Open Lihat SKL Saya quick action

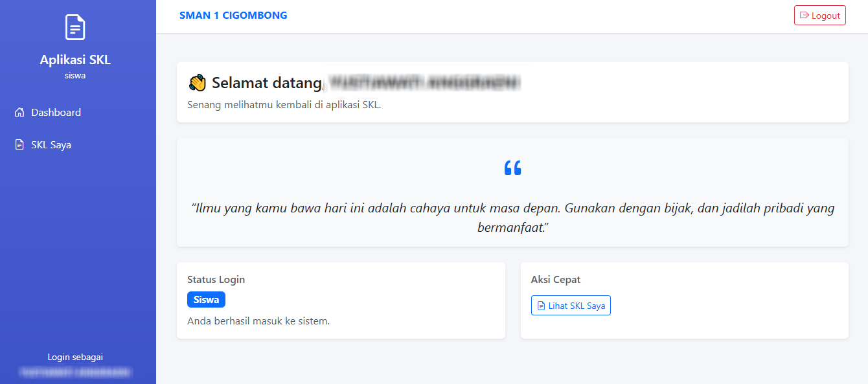[571, 306]
